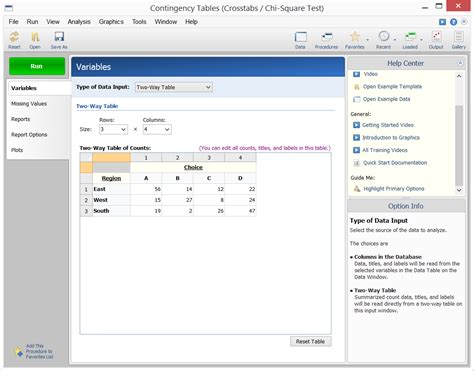Viewport: 474px width, 371px height.
Task: Open the Graphics menu
Action: click(x=111, y=22)
